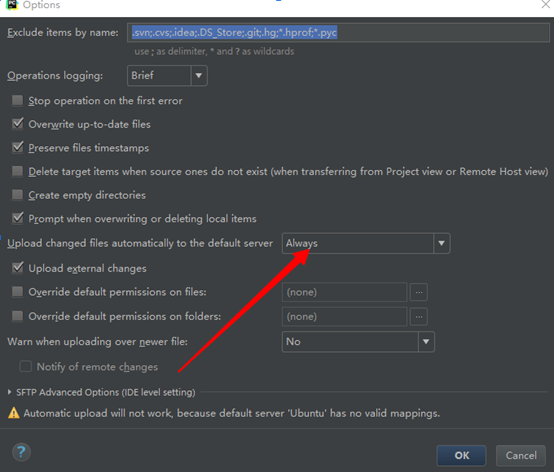Enable Delete target items checkbox
The width and height of the screenshot is (554, 472).
(x=17, y=171)
